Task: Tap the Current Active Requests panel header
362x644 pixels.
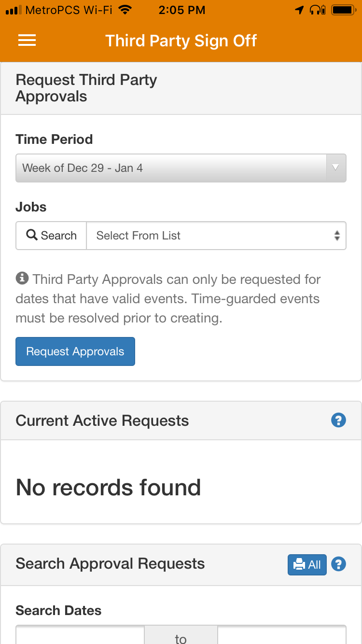Action: pyautogui.click(x=102, y=420)
